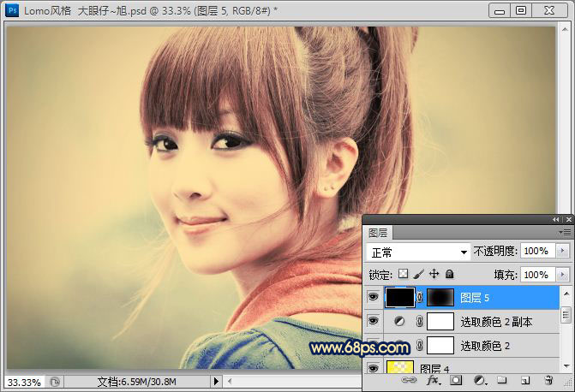The image size is (575, 392).
Task: Click the 图层 5 black layer thumbnail
Action: 399,297
